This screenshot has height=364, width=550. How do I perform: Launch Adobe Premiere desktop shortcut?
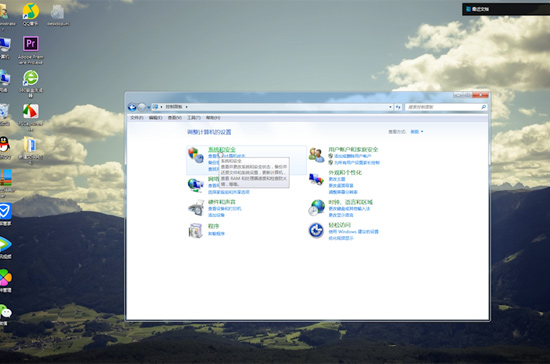(x=31, y=45)
